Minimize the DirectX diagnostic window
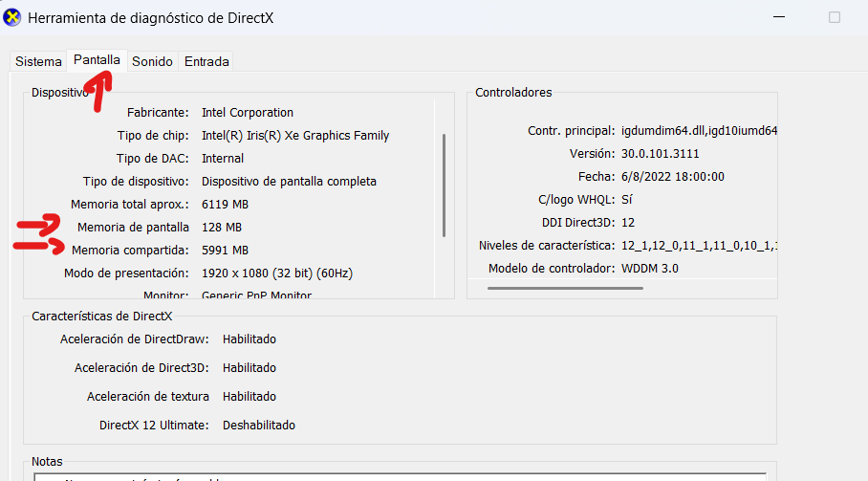The width and height of the screenshot is (868, 481). [x=779, y=17]
